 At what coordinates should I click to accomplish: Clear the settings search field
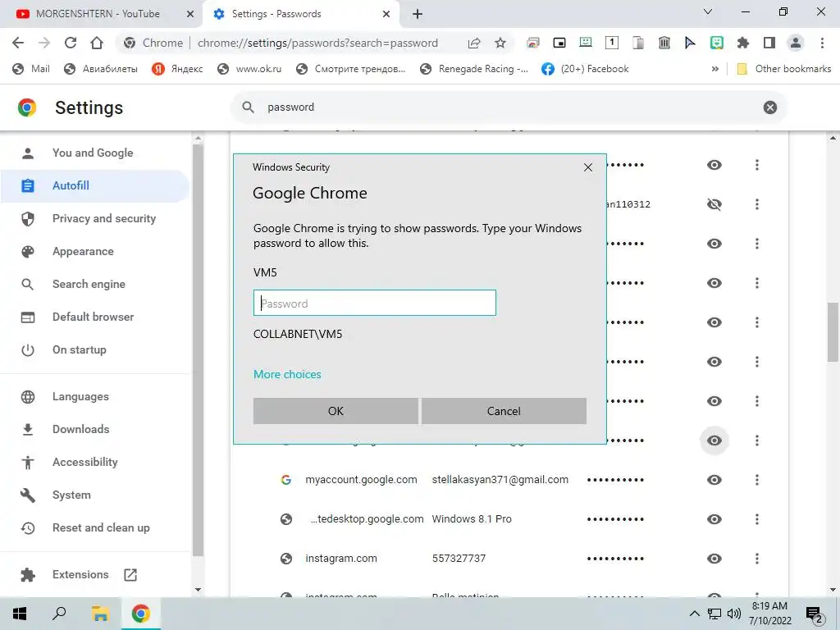pos(769,107)
